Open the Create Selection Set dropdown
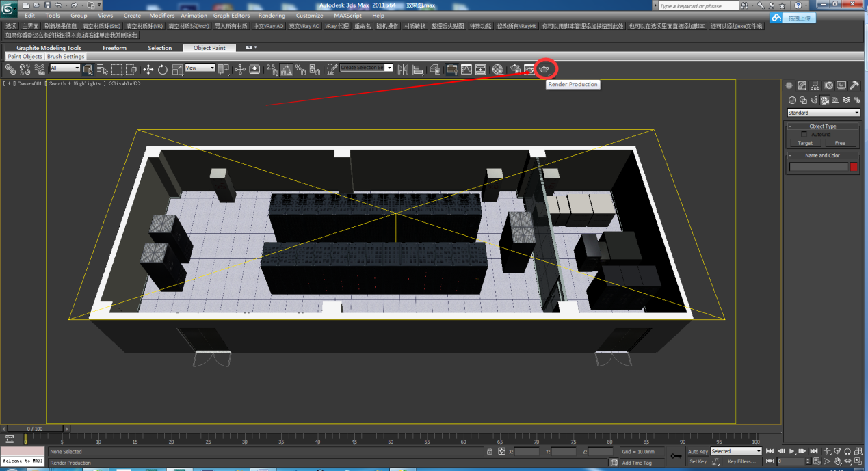 click(x=367, y=68)
